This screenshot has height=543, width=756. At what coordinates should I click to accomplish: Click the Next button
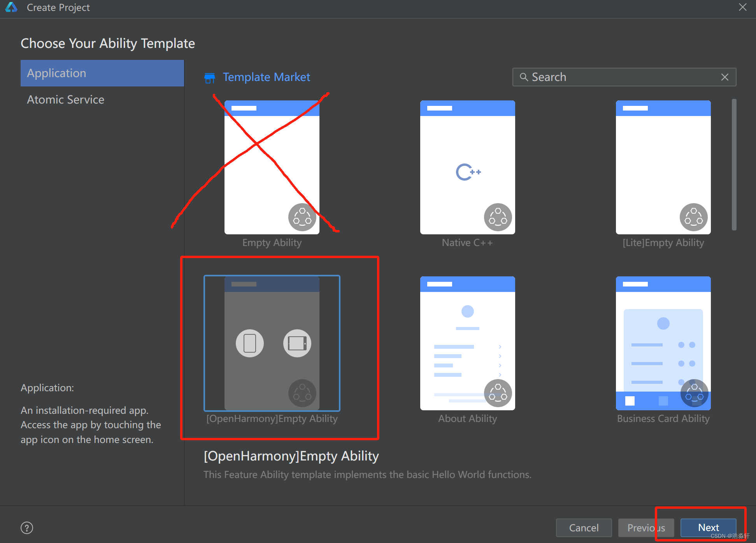(708, 528)
